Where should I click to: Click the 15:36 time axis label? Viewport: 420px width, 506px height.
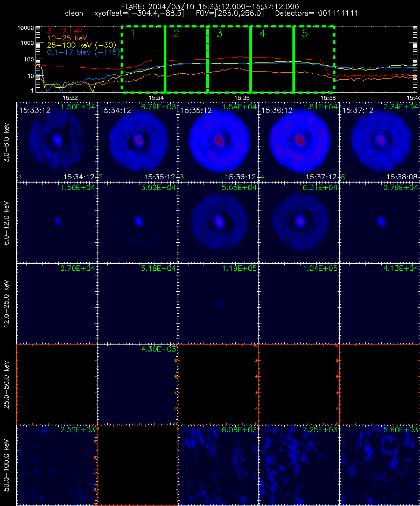(242, 98)
